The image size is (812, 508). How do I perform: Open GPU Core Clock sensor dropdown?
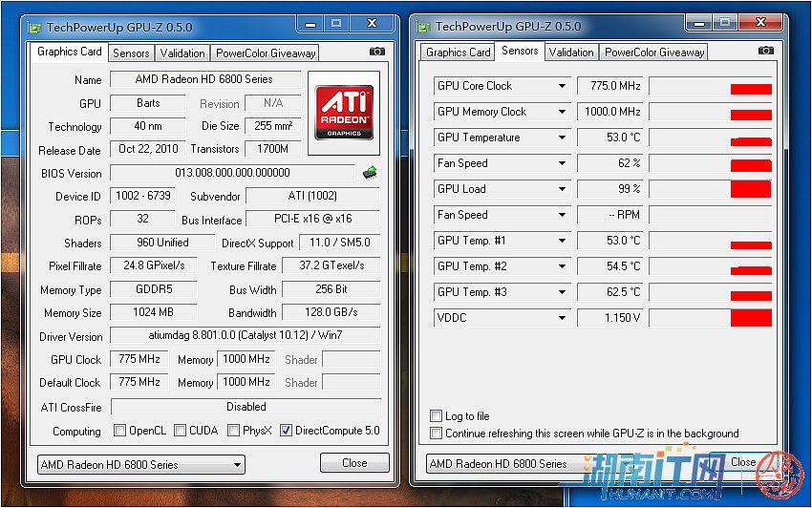562,86
